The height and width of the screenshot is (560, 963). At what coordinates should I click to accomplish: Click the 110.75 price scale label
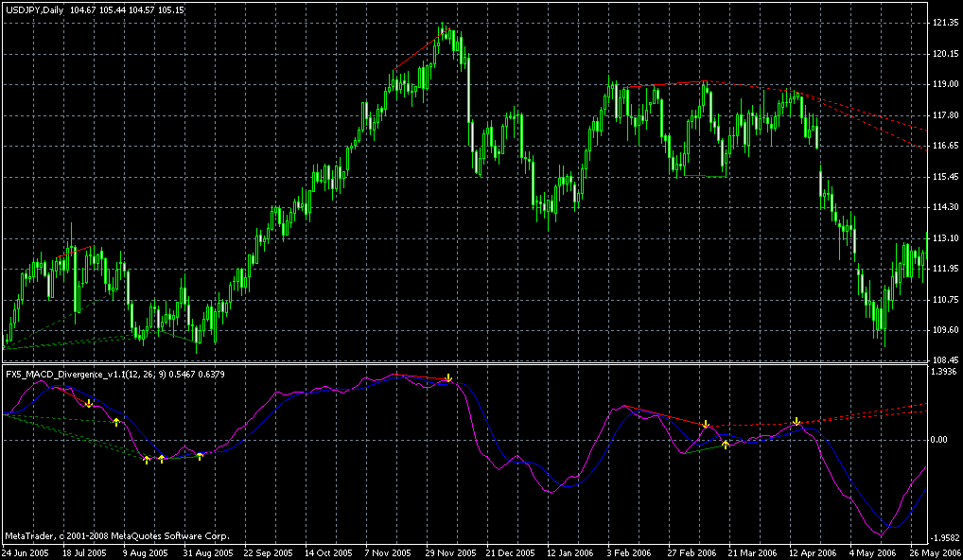tap(945, 300)
